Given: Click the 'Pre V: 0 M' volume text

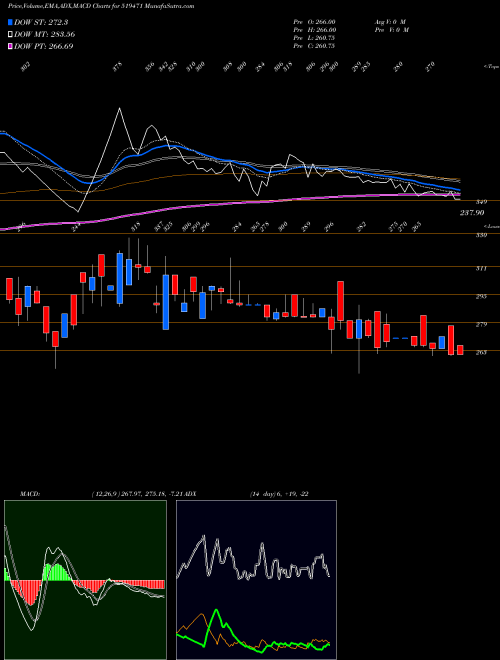Looking at the screenshot, I should (x=392, y=30).
